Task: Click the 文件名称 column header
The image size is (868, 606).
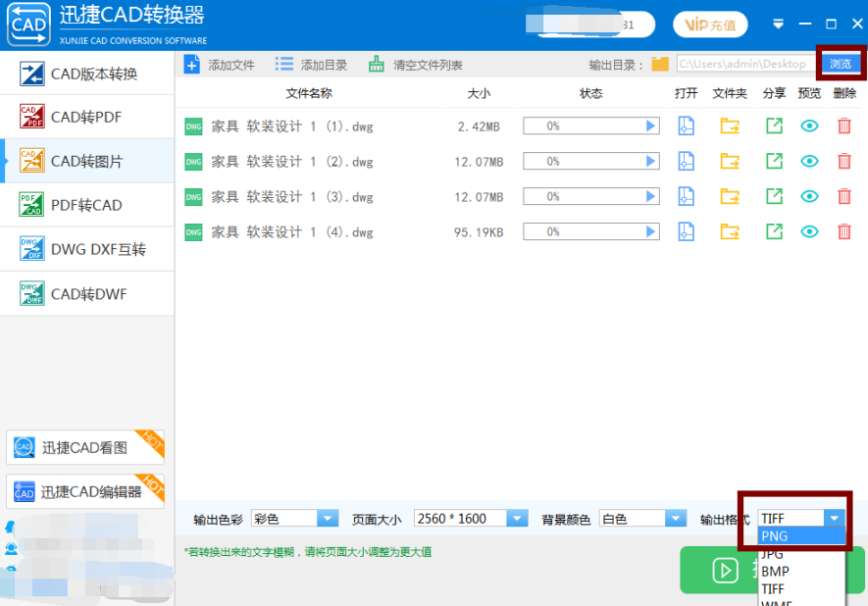Action: click(x=309, y=93)
